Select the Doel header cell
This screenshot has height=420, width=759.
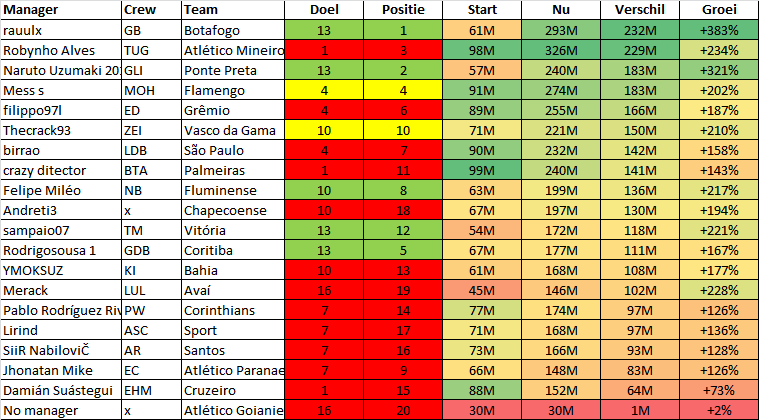(324, 10)
